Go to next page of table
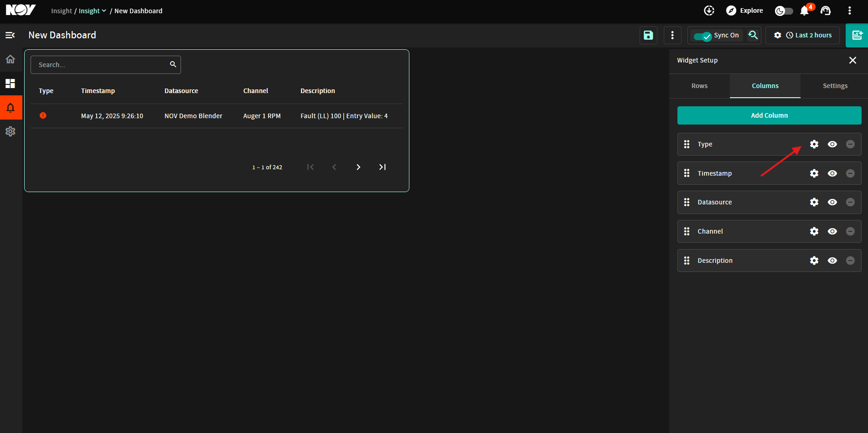This screenshot has width=868, height=433. (x=358, y=167)
